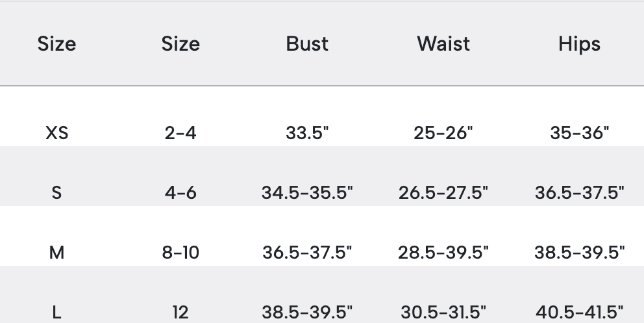The width and height of the screenshot is (644, 323).
Task: Click the 40.5-41.5" hips measurement
Action: [579, 312]
